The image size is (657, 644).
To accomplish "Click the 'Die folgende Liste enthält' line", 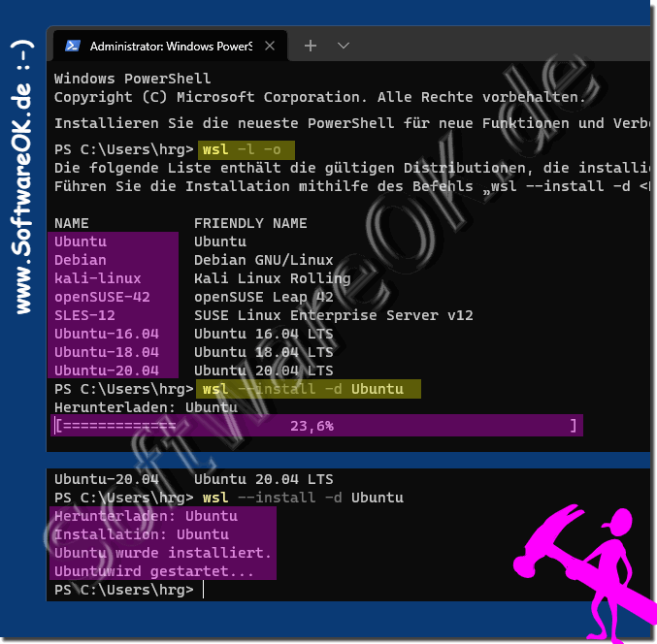I will (352, 169).
